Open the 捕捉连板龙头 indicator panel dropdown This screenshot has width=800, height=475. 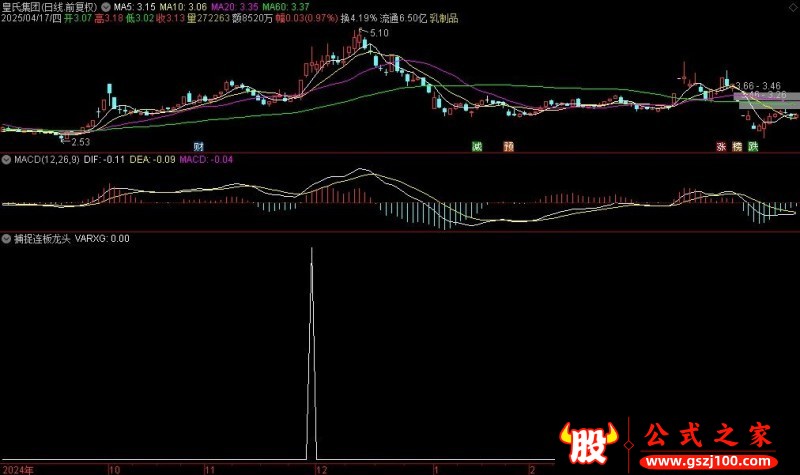(x=6, y=239)
